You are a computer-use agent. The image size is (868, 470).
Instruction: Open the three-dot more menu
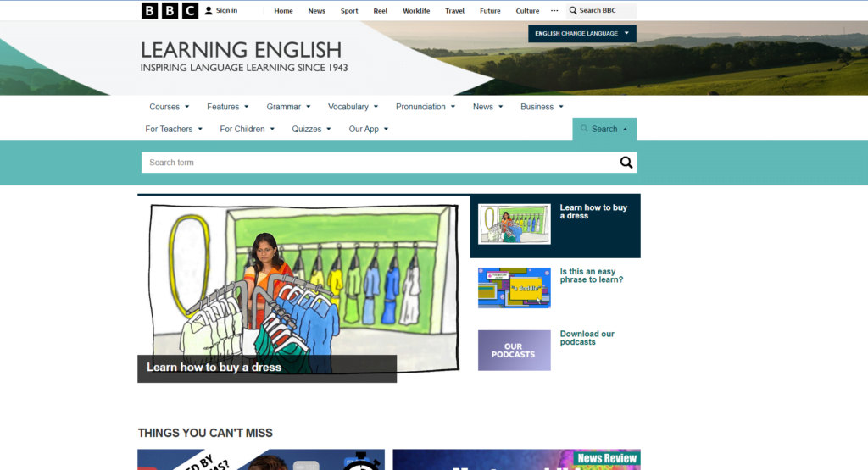tap(554, 11)
